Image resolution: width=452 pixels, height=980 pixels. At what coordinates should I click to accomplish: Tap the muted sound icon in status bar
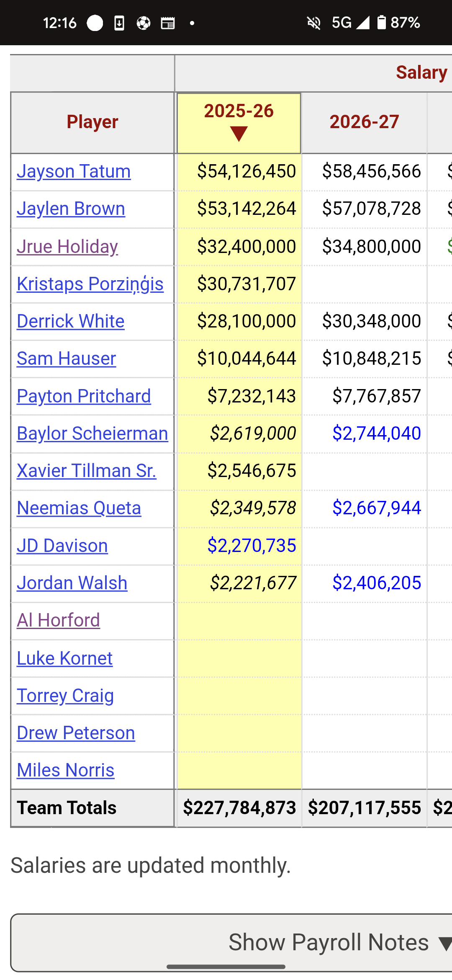point(314,23)
